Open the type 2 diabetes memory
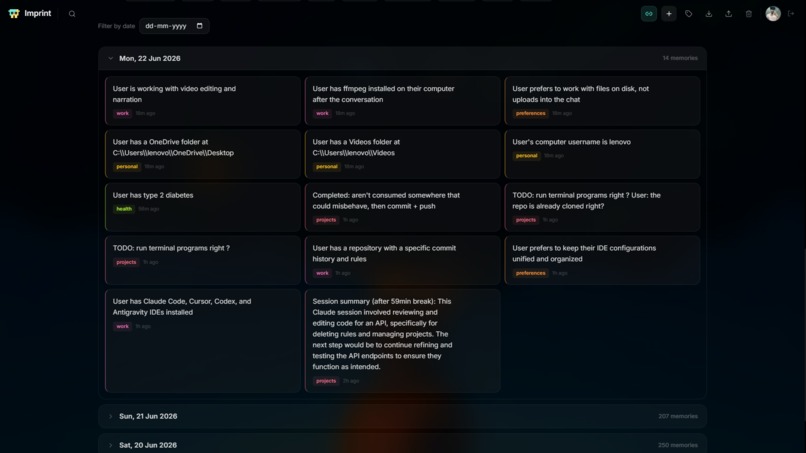This screenshot has height=453, width=806. 203,207
